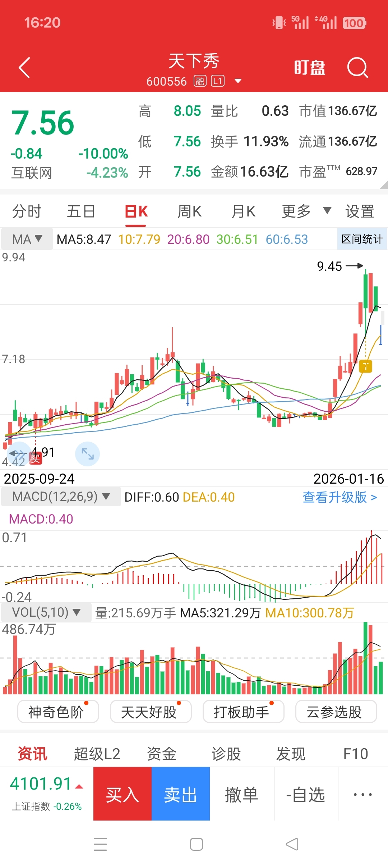Open 云参选股 tool
Viewport: 388px width, 868px height.
pyautogui.click(x=336, y=712)
